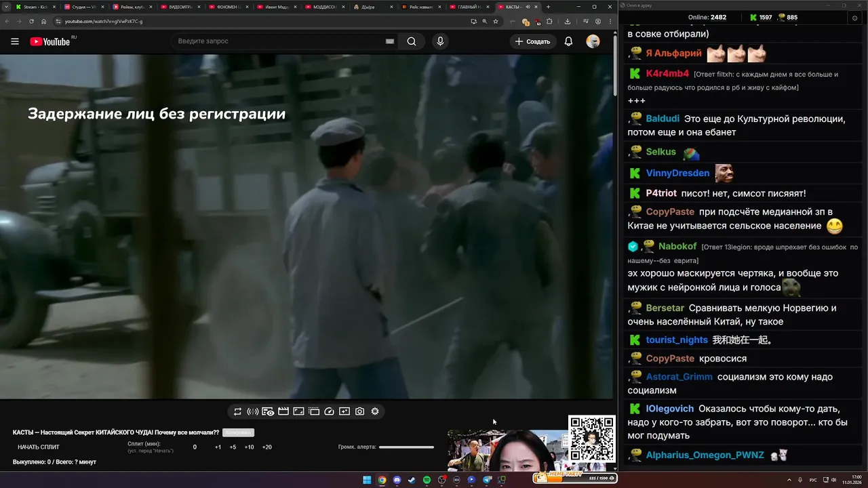Click the webcam overlay thumbnail
Image resolution: width=868 pixels, height=488 pixels.
(507, 451)
